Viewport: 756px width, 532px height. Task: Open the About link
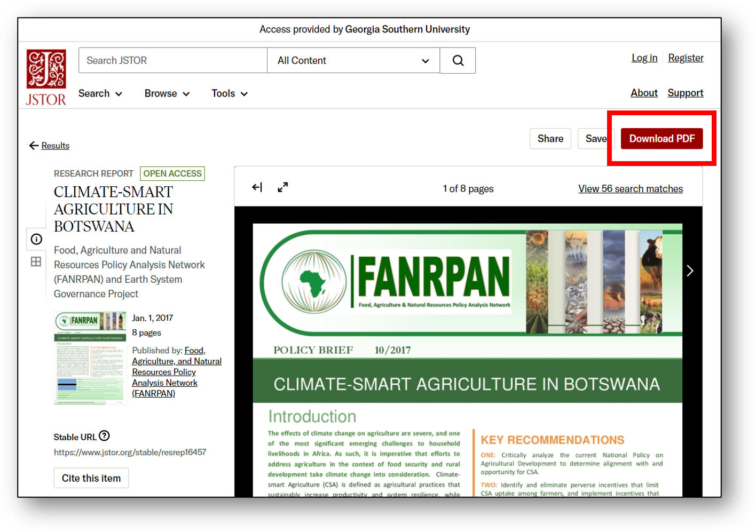644,93
